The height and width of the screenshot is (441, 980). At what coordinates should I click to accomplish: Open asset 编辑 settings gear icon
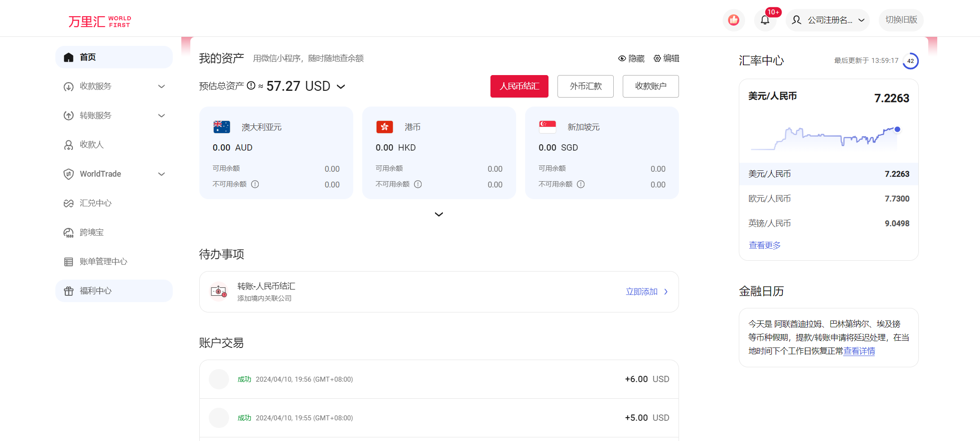click(x=656, y=58)
